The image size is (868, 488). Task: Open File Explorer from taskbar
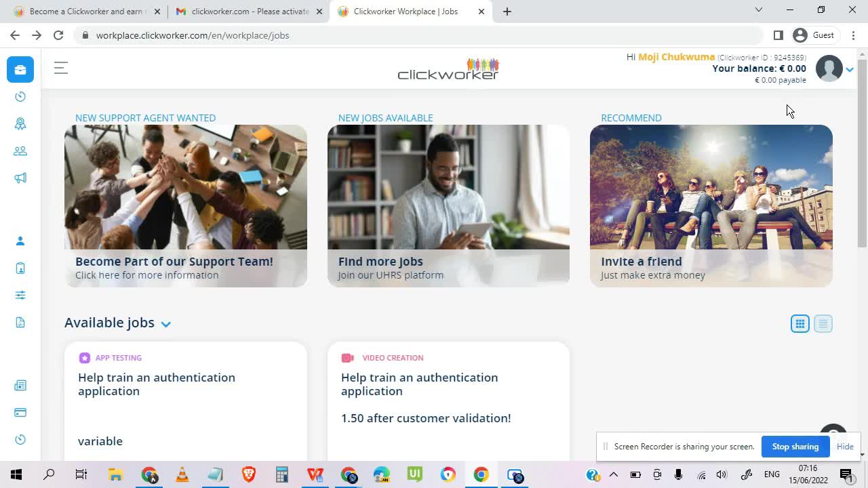click(115, 474)
